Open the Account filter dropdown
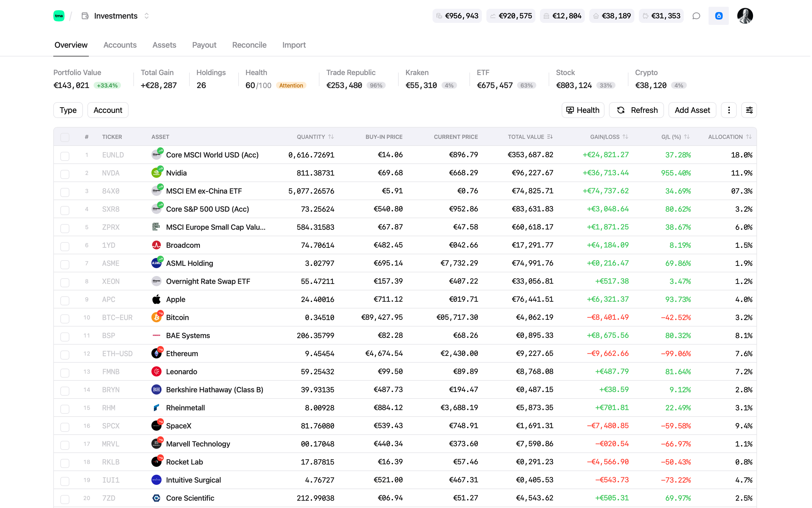The height and width of the screenshot is (508, 812). tap(108, 110)
